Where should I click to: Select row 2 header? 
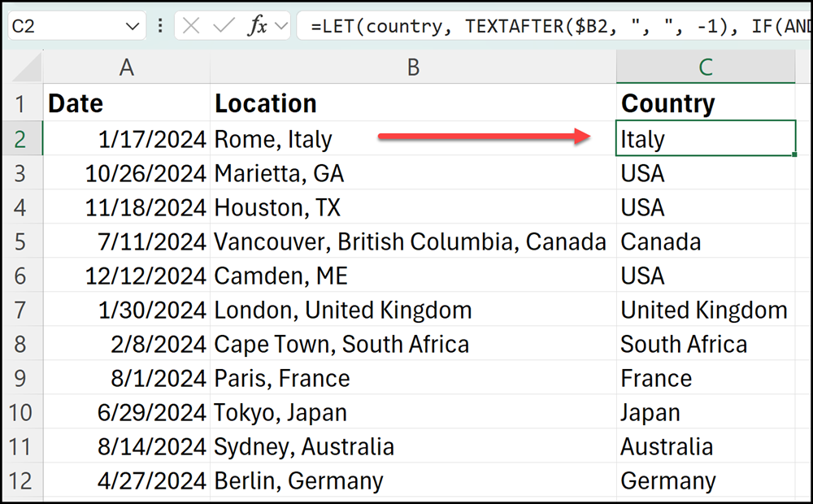click(x=21, y=139)
